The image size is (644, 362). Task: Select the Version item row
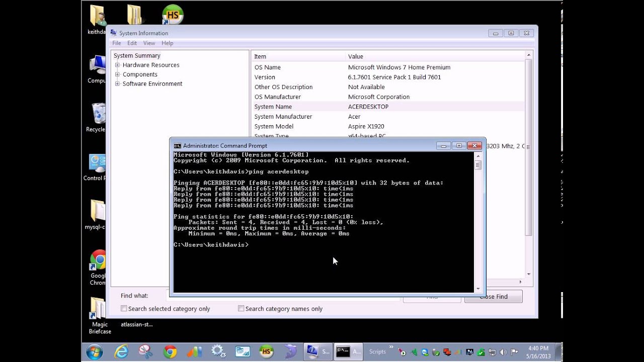[x=387, y=77]
